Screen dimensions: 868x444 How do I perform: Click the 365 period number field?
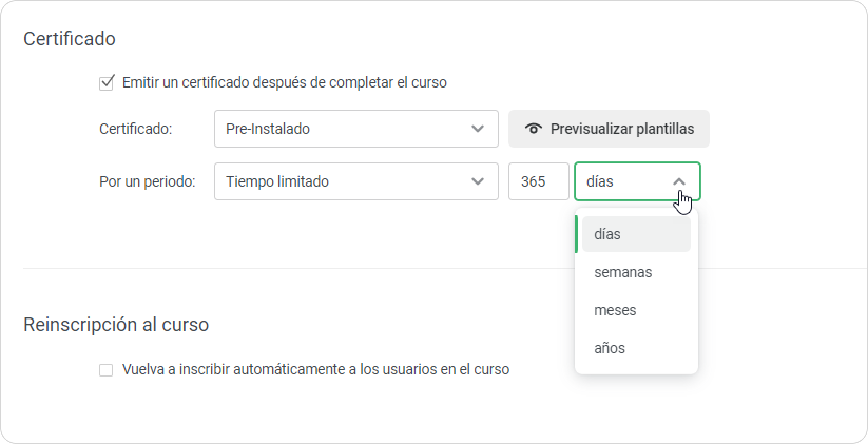click(538, 181)
